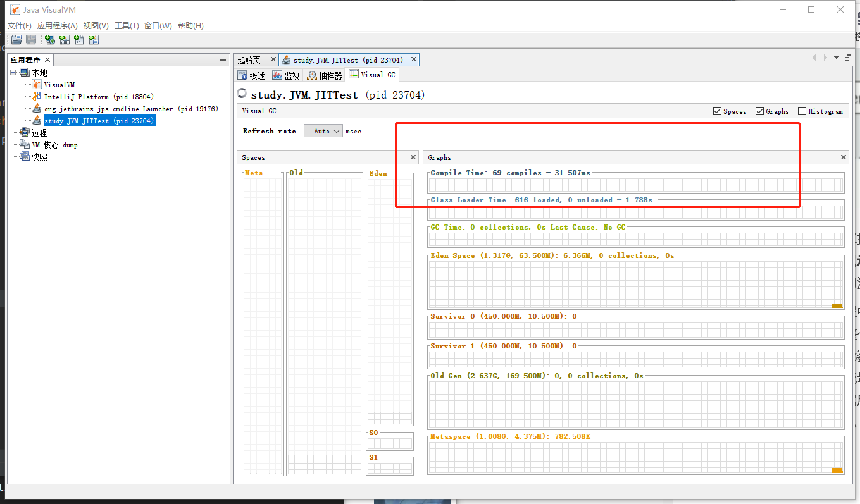
Task: Close the 应用程序 panel tab
Action: tap(47, 60)
